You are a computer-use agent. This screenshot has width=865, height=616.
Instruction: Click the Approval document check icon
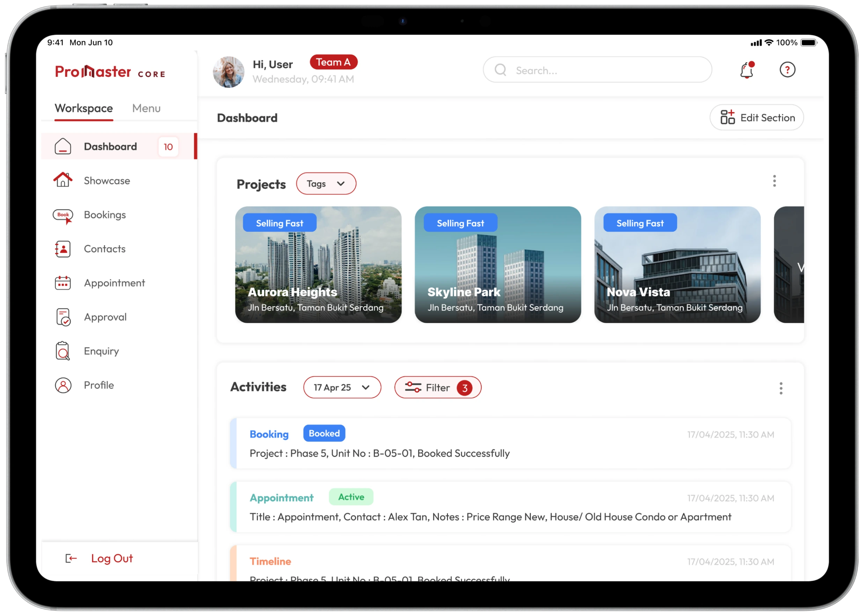[x=63, y=317]
